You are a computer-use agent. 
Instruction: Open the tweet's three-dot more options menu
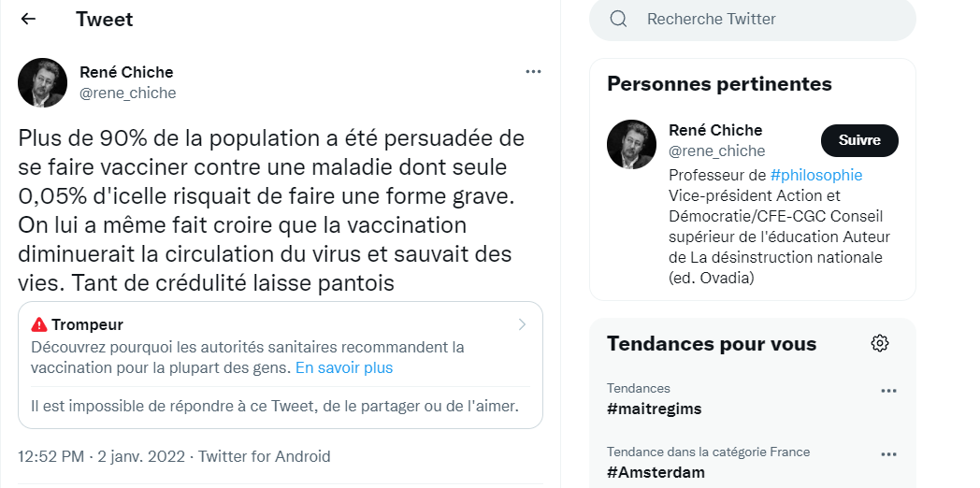533,72
